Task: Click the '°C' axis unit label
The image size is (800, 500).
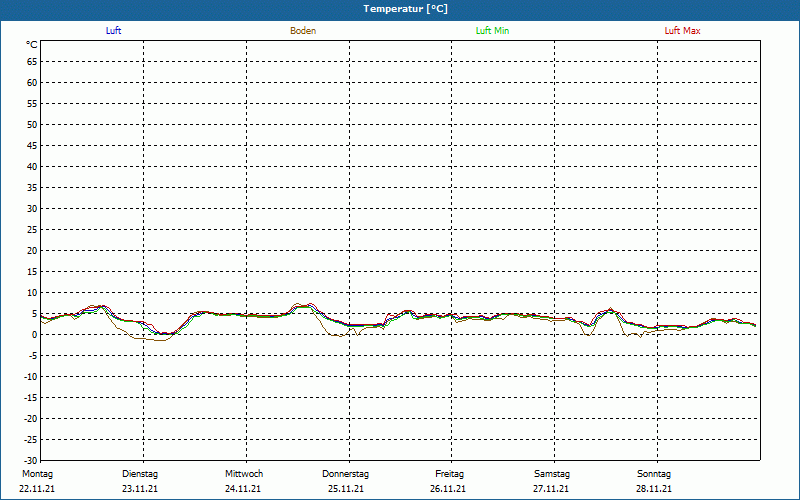Action: coord(32,45)
